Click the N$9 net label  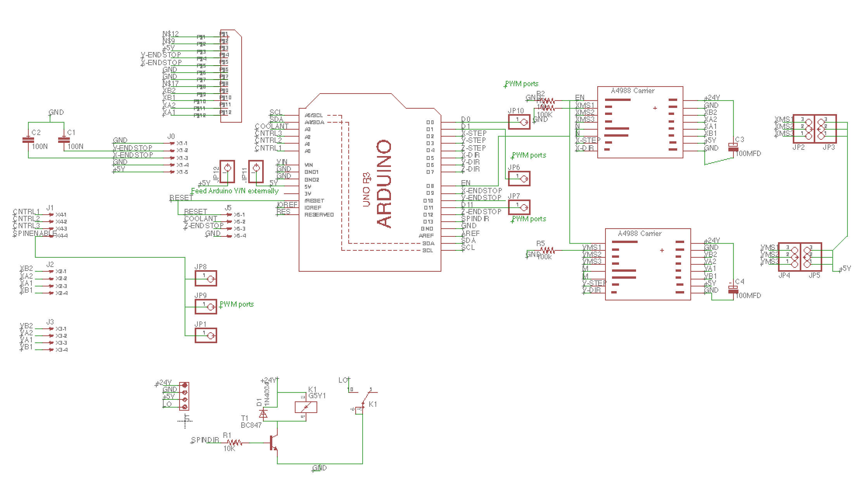click(169, 41)
